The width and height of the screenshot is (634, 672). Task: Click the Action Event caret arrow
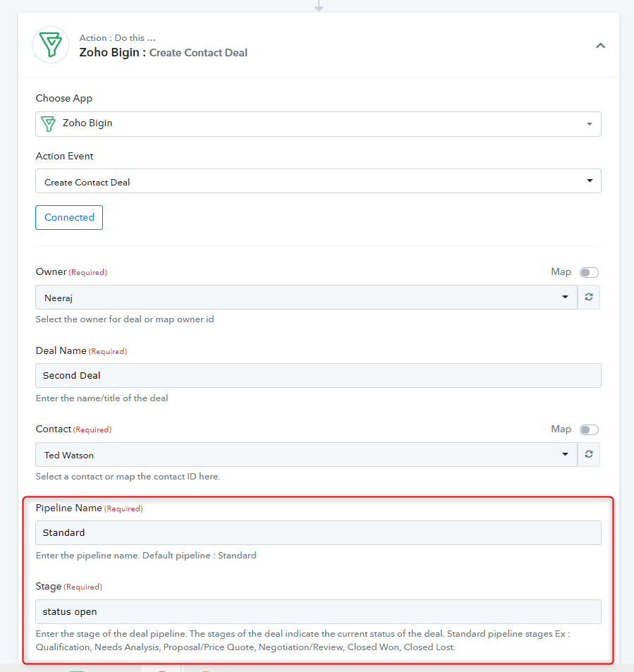pos(590,181)
